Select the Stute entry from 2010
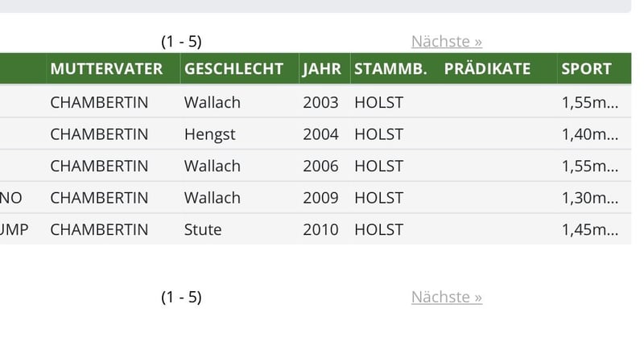The image size is (644, 341). tap(316, 229)
